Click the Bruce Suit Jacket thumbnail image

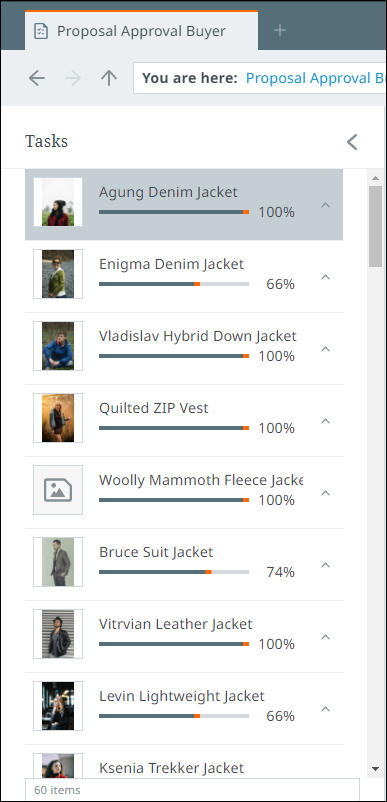(58, 562)
